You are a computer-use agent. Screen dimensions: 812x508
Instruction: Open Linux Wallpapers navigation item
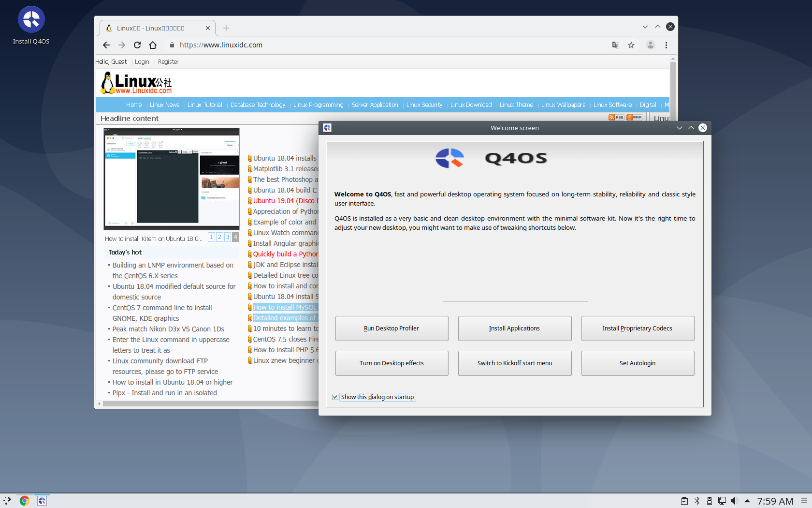[x=563, y=105]
